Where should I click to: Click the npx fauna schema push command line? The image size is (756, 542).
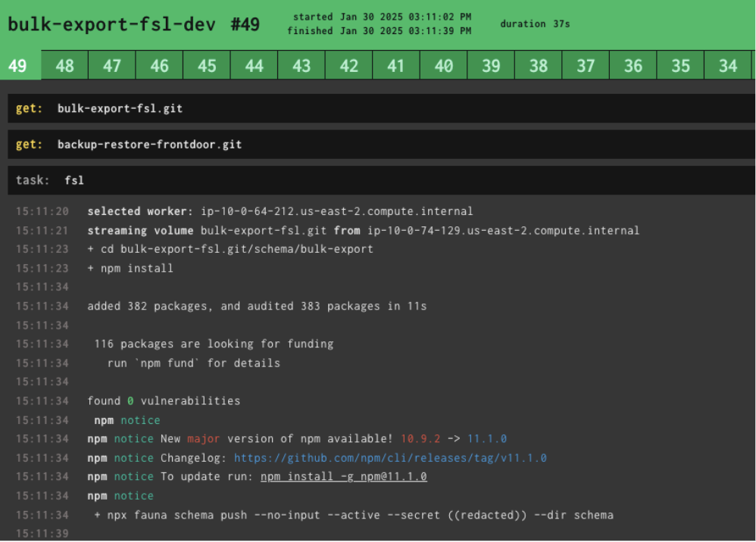(x=354, y=515)
